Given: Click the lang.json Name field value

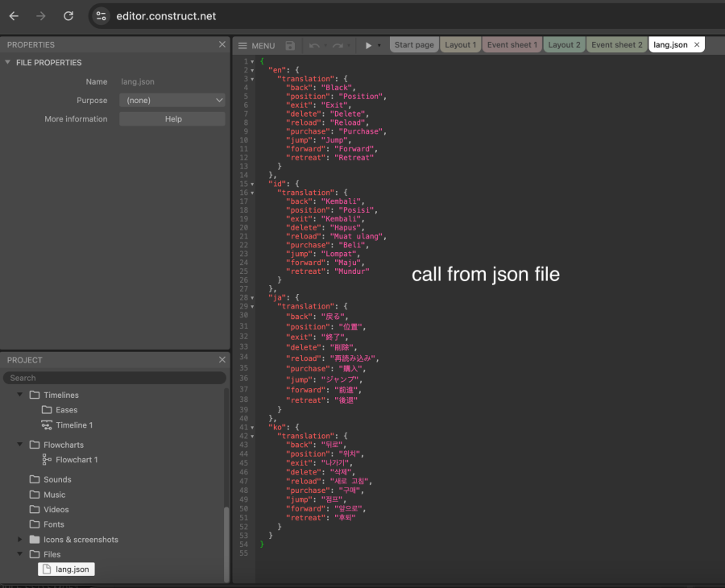Looking at the screenshot, I should coord(138,82).
